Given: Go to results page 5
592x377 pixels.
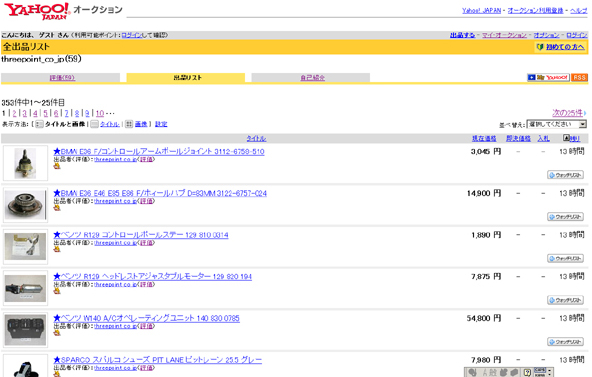Looking at the screenshot, I should tap(45, 113).
